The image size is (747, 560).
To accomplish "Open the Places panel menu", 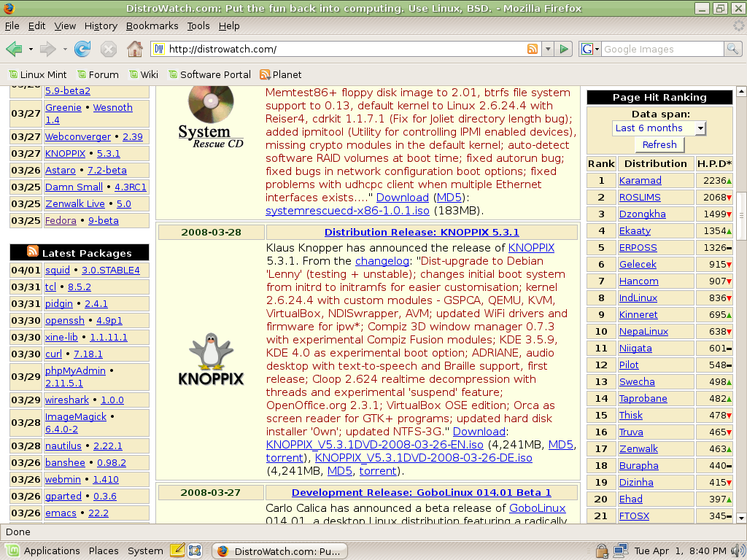I will (x=104, y=551).
